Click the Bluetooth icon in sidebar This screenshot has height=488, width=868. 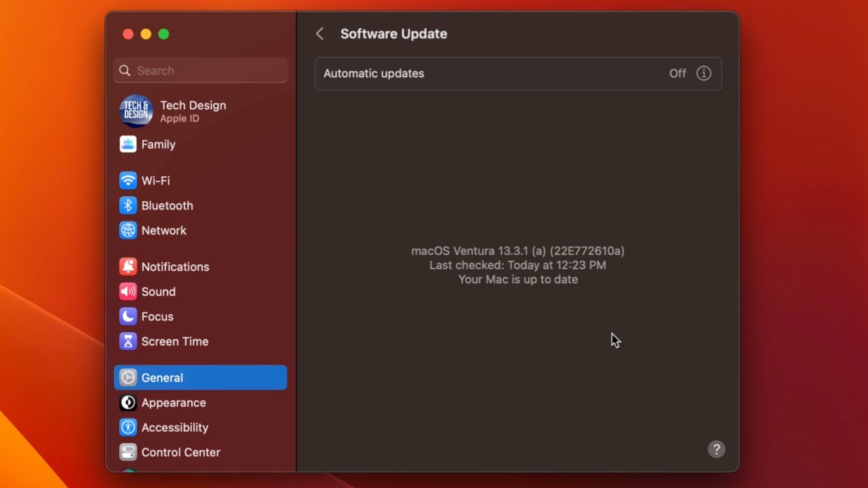(127, 205)
